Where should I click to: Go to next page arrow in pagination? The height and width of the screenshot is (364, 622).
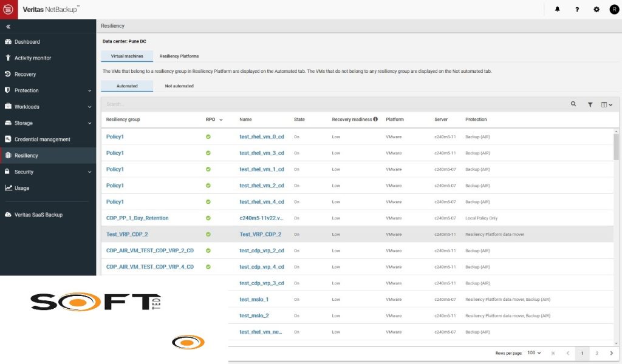pyautogui.click(x=611, y=353)
